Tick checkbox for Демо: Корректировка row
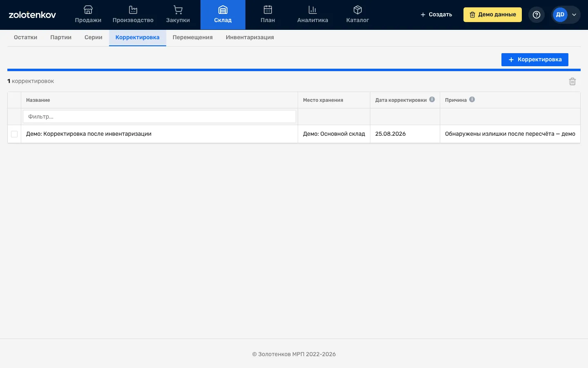This screenshot has width=588, height=368. pyautogui.click(x=14, y=134)
